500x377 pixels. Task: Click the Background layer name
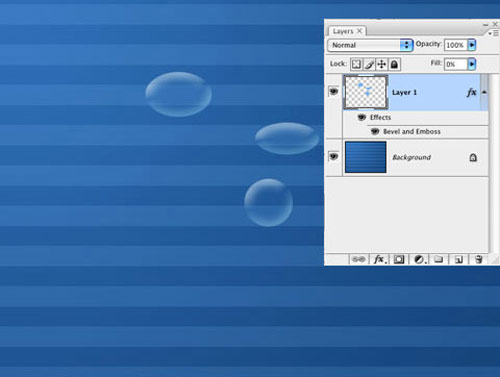click(x=412, y=157)
